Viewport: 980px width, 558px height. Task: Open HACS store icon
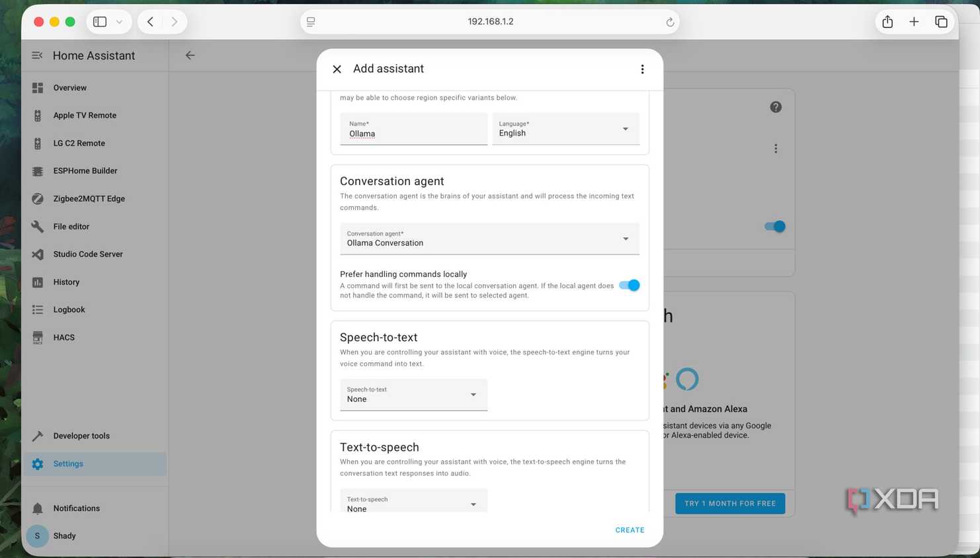[x=38, y=338]
